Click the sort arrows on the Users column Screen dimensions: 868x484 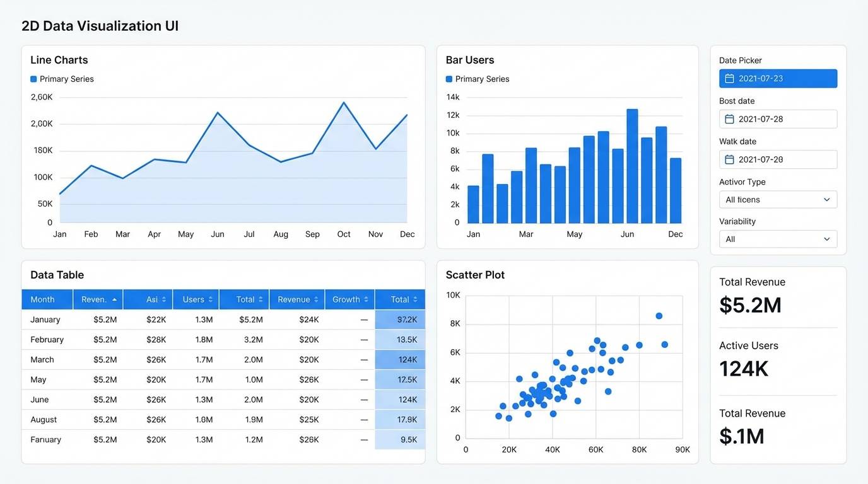(210, 299)
